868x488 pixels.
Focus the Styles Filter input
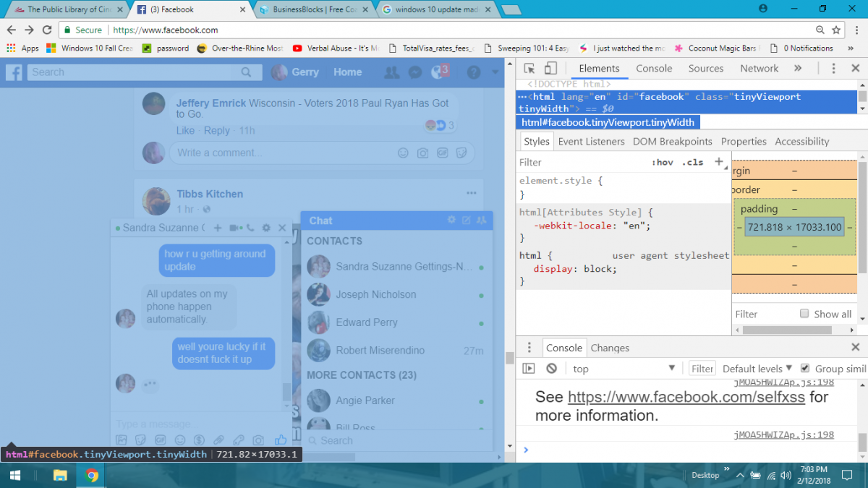(x=582, y=163)
